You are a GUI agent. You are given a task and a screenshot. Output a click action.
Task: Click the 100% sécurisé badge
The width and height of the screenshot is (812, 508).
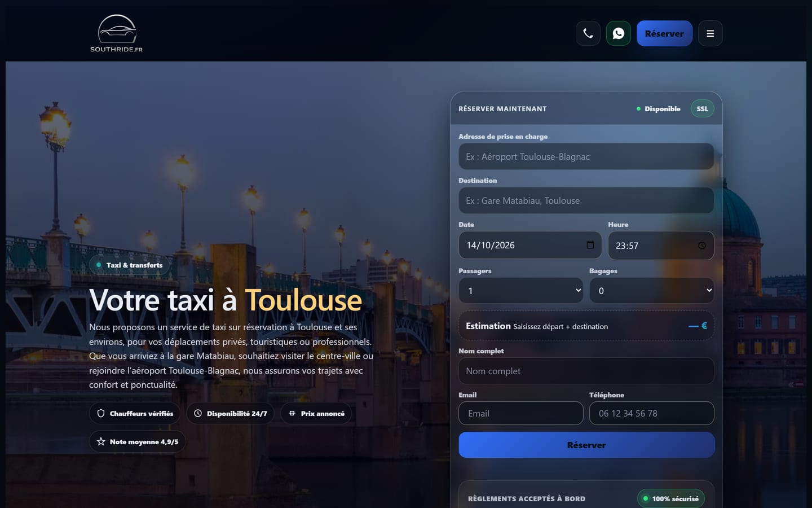pos(671,498)
